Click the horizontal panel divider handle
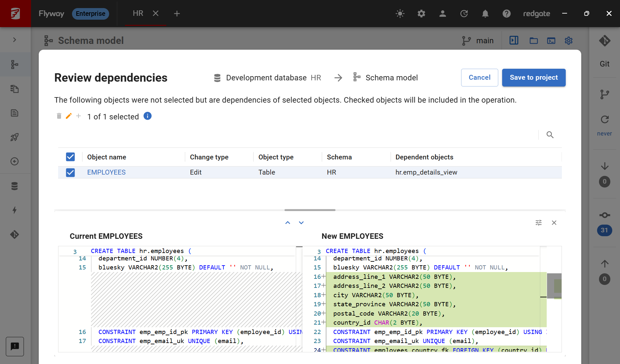 click(310, 210)
